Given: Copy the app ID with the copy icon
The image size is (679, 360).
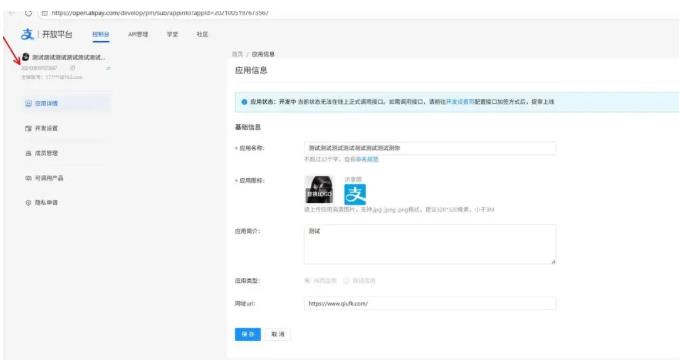Looking at the screenshot, I should point(72,68).
